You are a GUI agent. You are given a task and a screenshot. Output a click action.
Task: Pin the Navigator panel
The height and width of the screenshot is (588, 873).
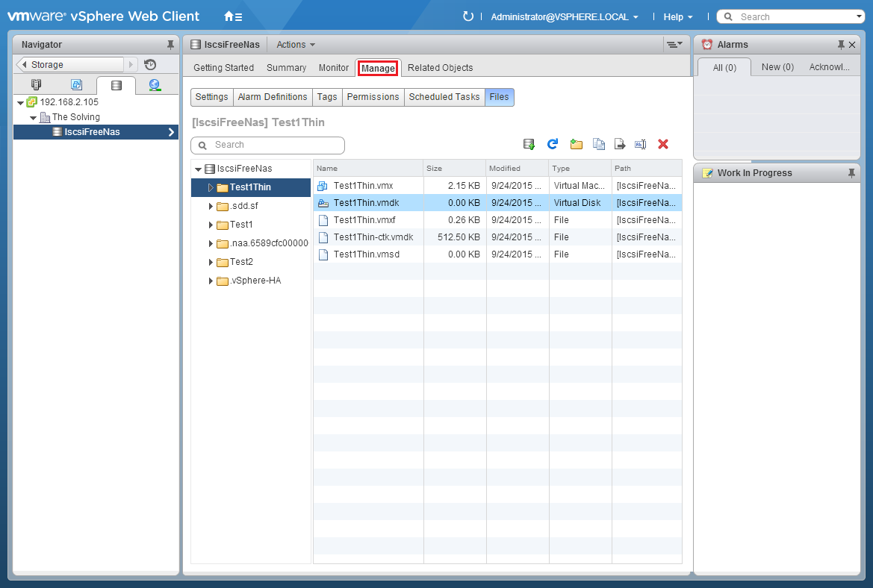click(170, 45)
